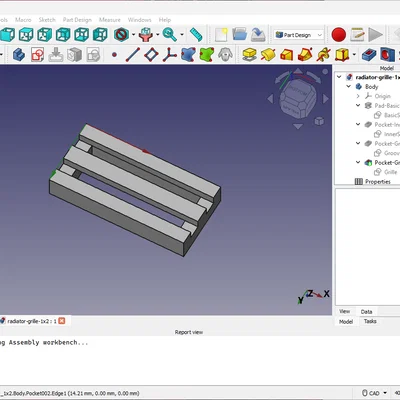Open the draw style dropdown arrow
This screenshot has width=400, height=400.
[133, 35]
